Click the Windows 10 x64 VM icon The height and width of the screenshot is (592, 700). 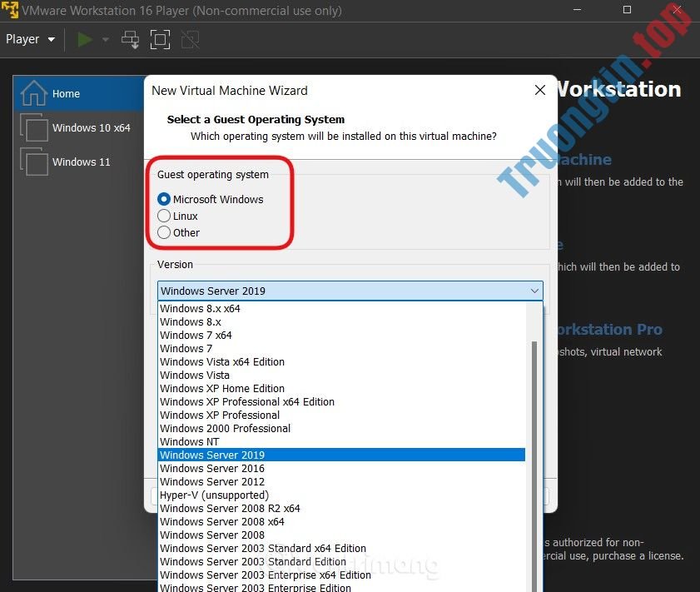tap(33, 127)
